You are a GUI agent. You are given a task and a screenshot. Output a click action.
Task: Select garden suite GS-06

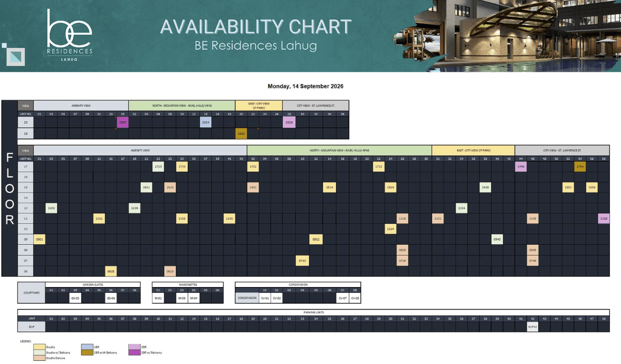click(111, 298)
